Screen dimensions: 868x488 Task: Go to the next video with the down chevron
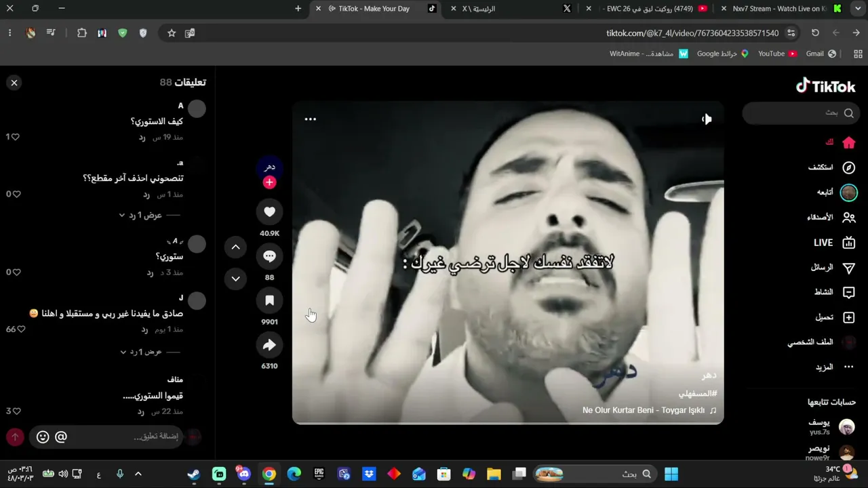235,279
